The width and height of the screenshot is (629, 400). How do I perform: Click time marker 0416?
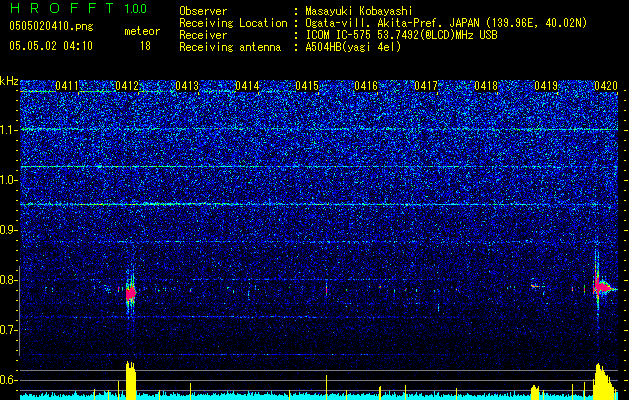(366, 86)
